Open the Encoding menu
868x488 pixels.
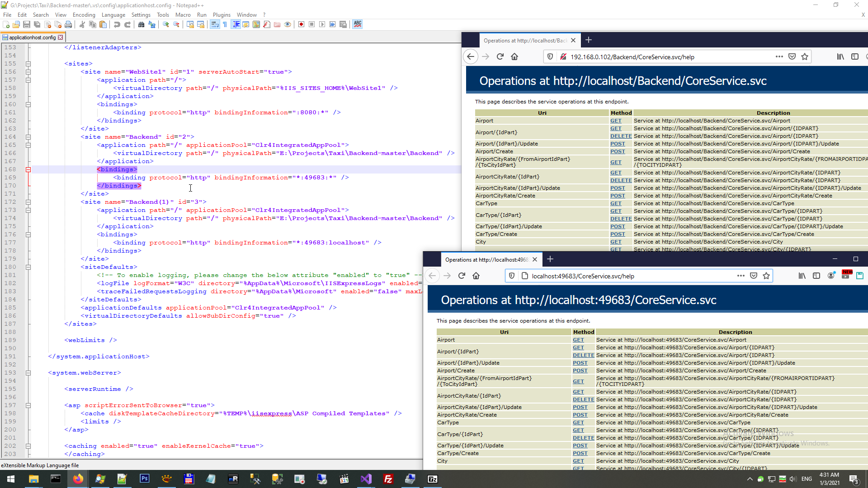(x=84, y=15)
